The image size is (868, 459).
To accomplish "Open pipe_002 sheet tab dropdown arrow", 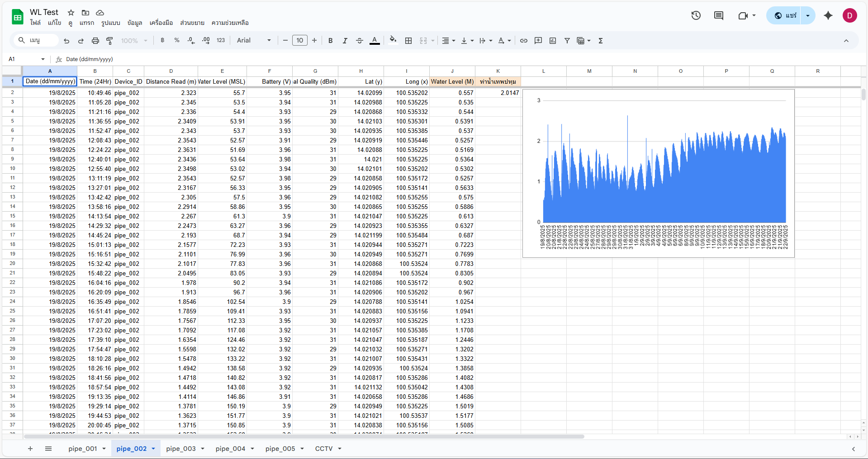I will (153, 449).
